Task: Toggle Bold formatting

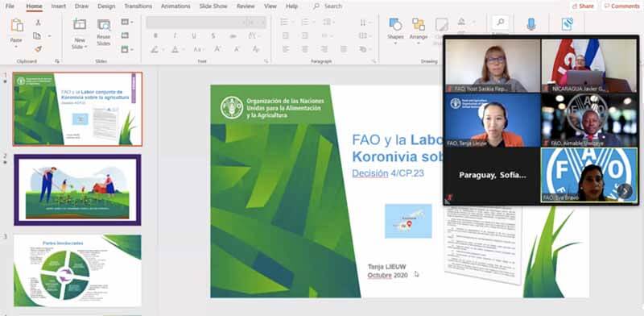Action: coord(155,35)
